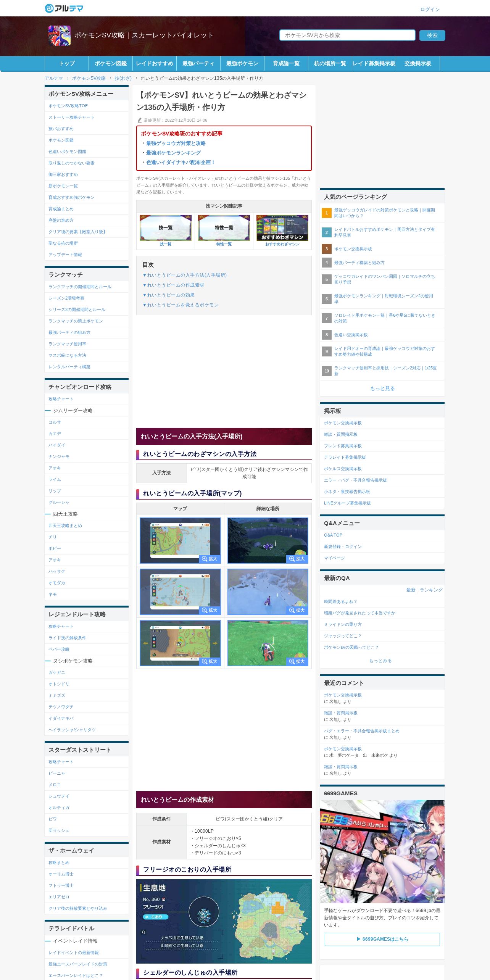
Task: Click 6699GAMESはこちら button
Action: point(382,939)
